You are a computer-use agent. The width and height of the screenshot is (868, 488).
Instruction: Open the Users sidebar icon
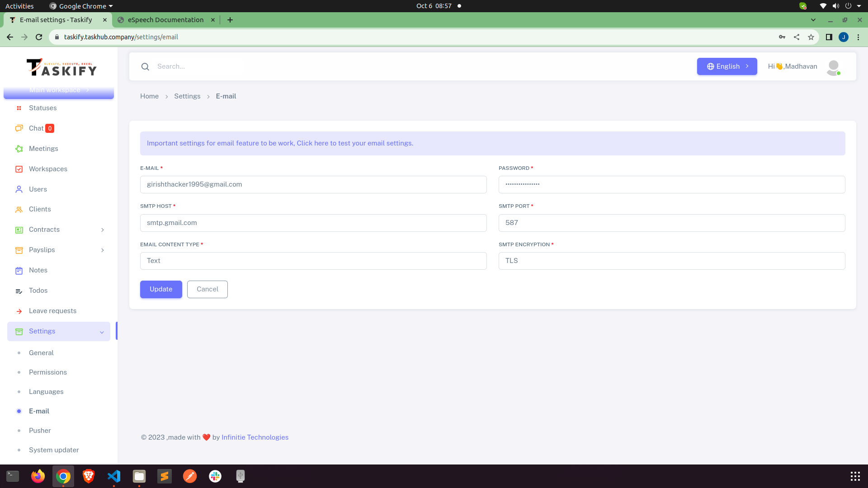click(x=19, y=189)
